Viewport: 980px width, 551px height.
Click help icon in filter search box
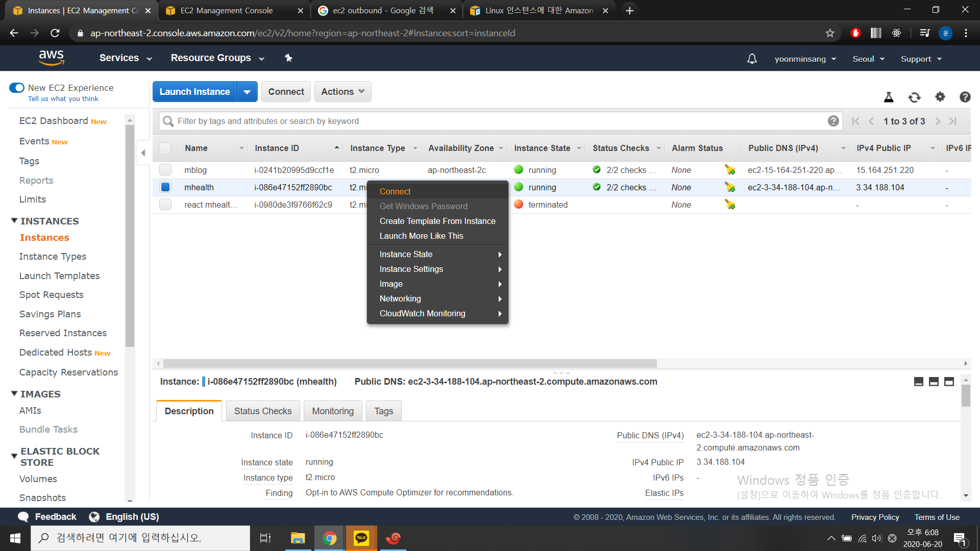[833, 121]
